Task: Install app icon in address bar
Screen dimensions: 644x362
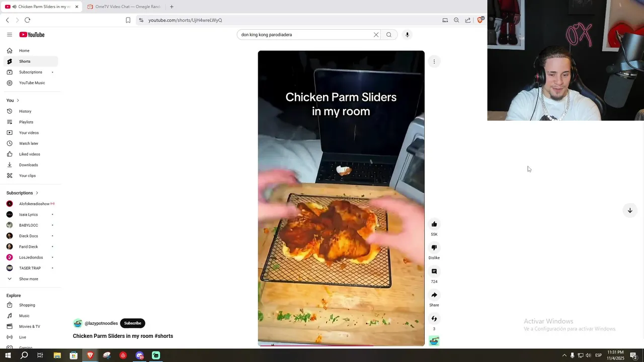Action: coord(445,20)
